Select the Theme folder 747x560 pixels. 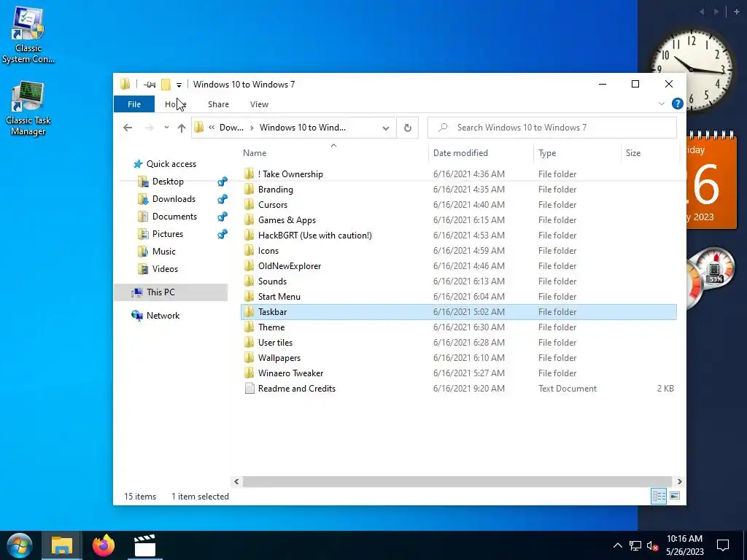point(458,327)
